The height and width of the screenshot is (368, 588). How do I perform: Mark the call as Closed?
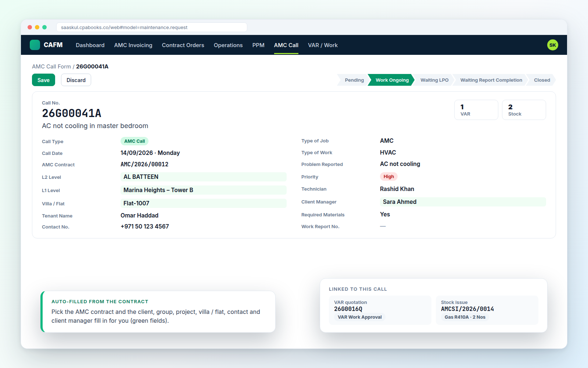click(542, 80)
